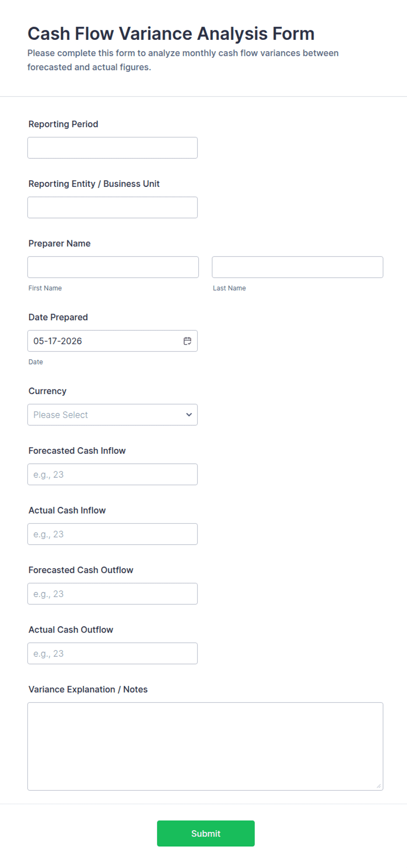The height and width of the screenshot is (868, 407).
Task: Select the Forecasted Cash Outflow field
Action: pyautogui.click(x=112, y=594)
